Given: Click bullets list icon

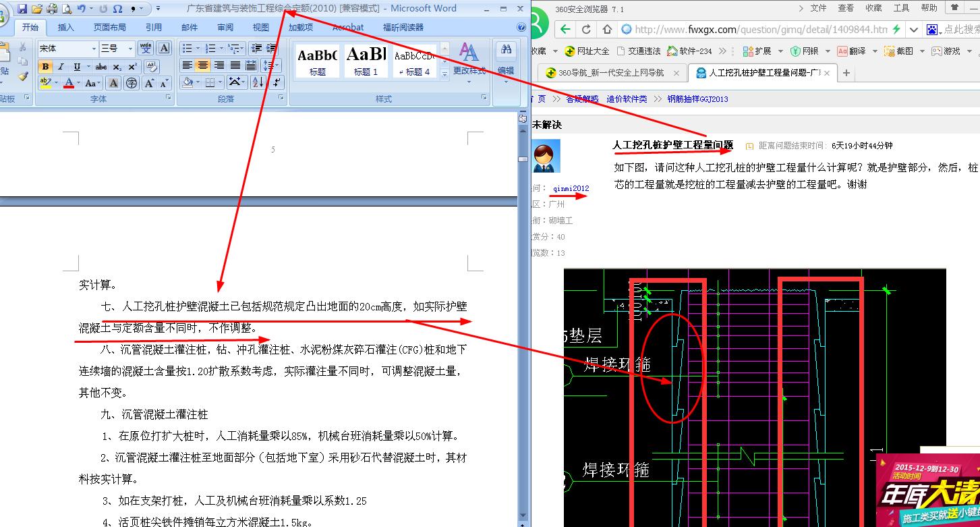Looking at the screenshot, I should pos(188,49).
